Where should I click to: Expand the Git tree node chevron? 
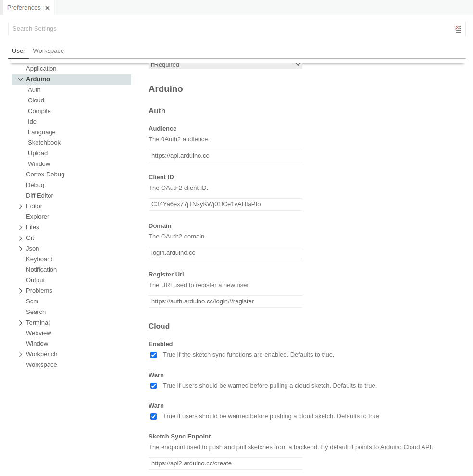point(20,238)
